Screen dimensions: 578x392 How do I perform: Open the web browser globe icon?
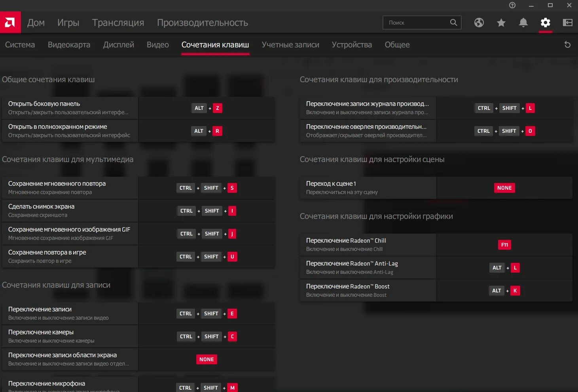pyautogui.click(x=479, y=23)
